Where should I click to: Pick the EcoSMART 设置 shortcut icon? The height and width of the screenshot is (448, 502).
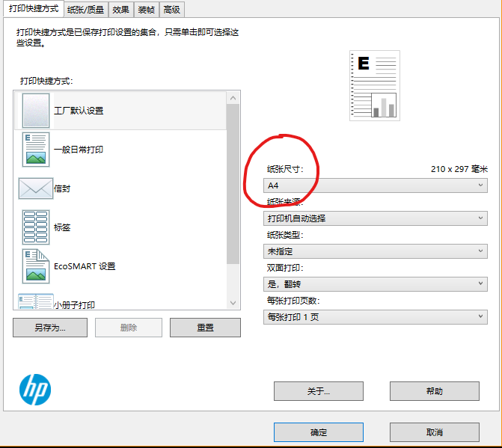click(36, 266)
